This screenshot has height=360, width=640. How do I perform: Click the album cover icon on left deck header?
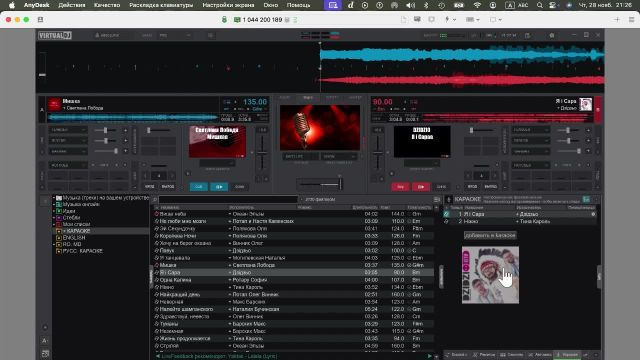54,104
